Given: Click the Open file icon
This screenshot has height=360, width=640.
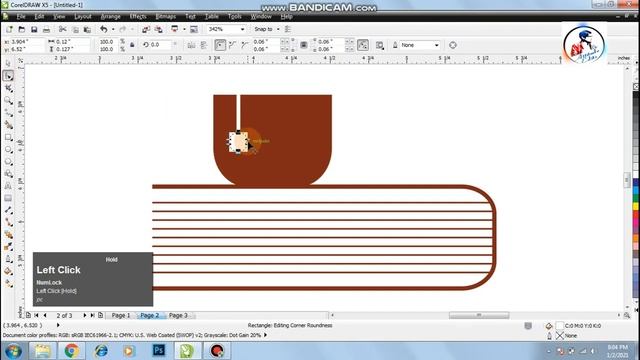Looking at the screenshot, I should tap(22, 29).
